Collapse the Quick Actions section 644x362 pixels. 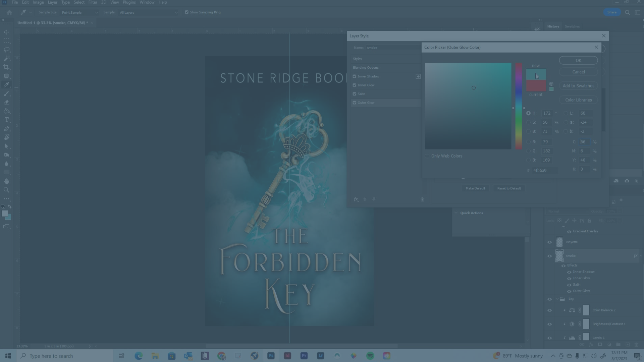(x=456, y=213)
